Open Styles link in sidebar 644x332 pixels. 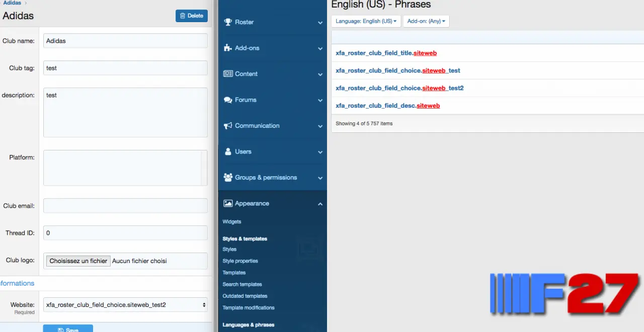pyautogui.click(x=229, y=249)
